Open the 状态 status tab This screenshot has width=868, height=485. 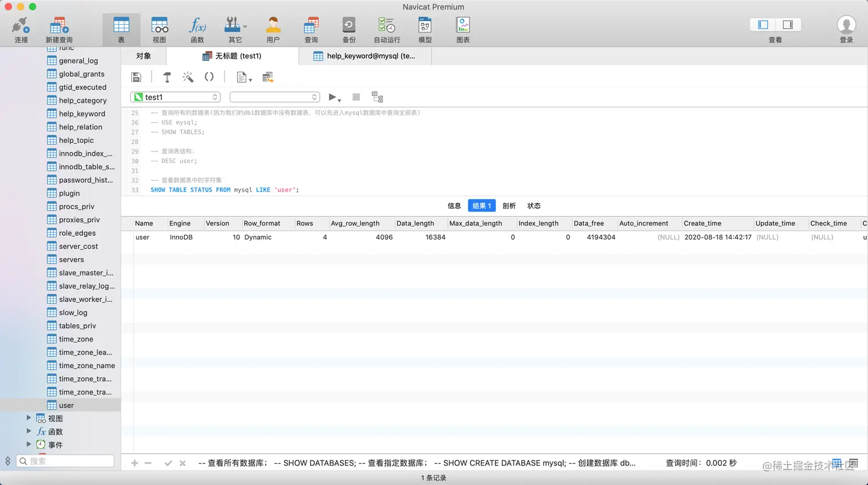534,205
